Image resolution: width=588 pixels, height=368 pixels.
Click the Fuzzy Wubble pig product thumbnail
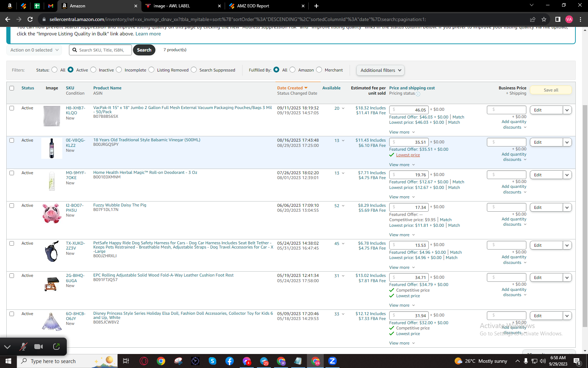52,213
